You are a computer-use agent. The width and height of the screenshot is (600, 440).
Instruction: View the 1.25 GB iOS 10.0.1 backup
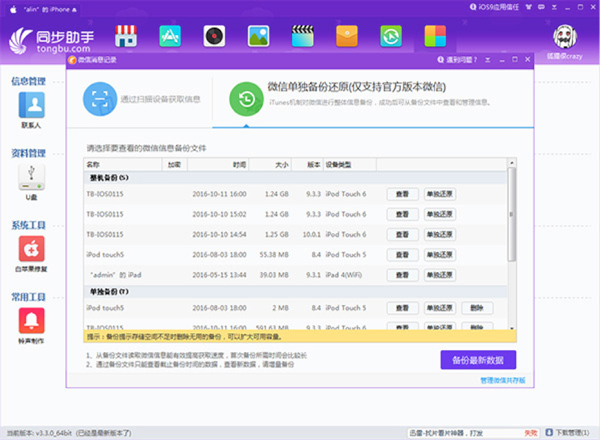click(x=402, y=235)
